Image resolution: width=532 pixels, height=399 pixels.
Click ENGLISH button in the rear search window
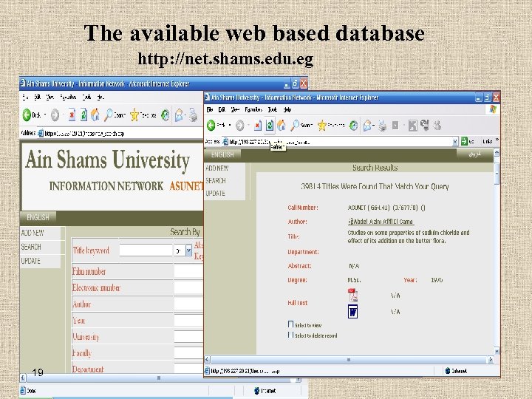tap(38, 217)
